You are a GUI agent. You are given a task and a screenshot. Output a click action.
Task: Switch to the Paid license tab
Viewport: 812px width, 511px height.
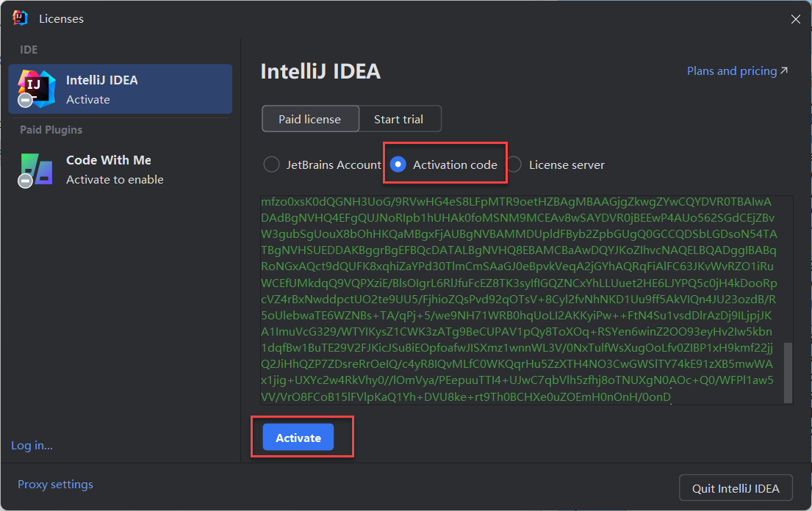click(x=309, y=119)
